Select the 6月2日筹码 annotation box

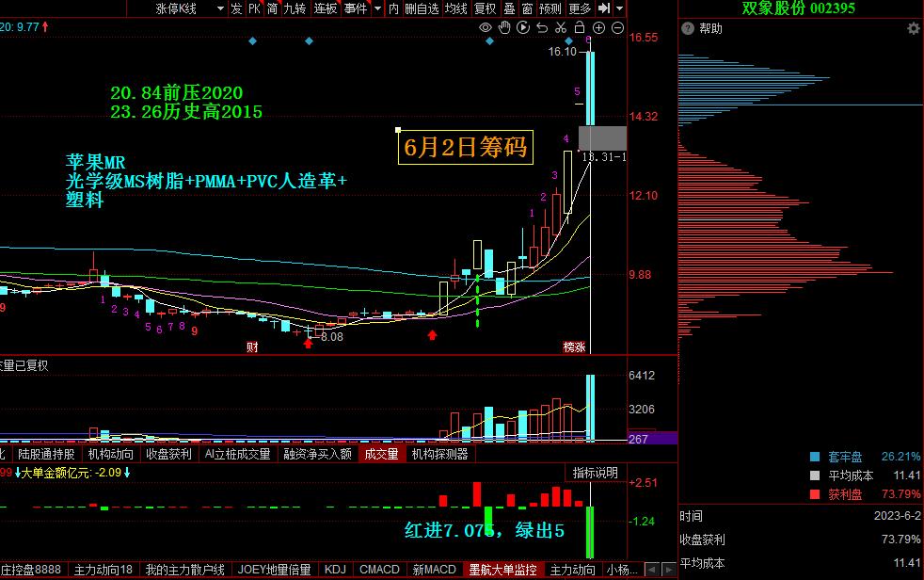(466, 147)
